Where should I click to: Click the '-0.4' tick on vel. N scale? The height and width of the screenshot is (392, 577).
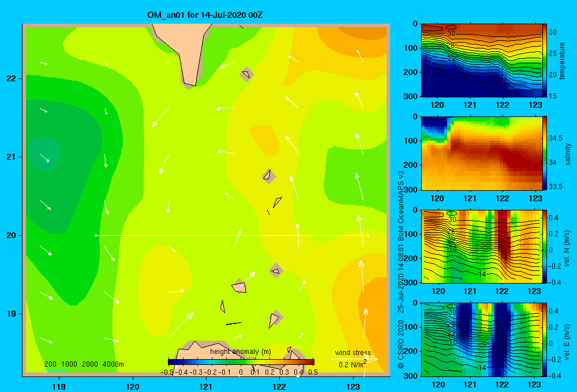click(555, 282)
